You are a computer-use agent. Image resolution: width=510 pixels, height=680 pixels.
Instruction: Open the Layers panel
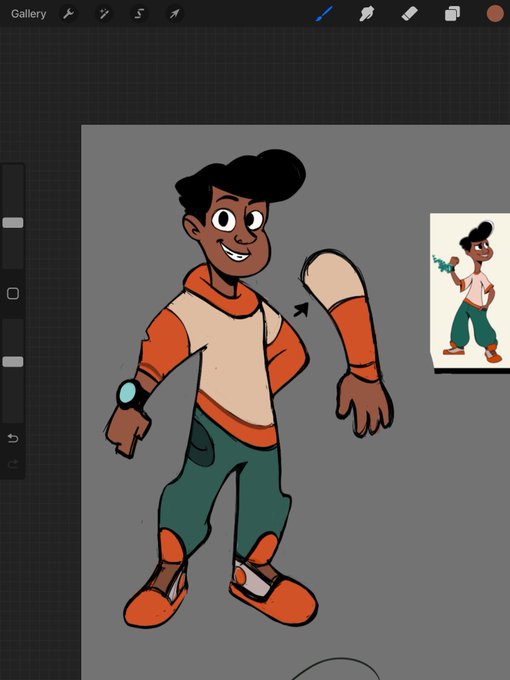point(452,14)
